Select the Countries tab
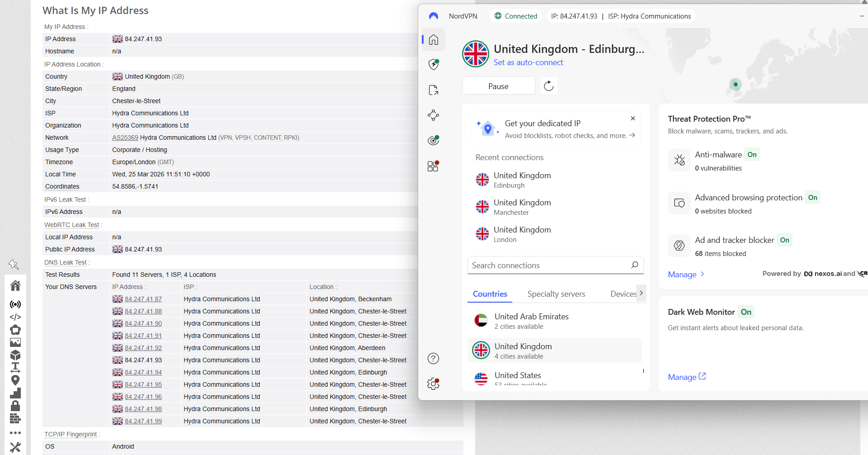 (489, 294)
